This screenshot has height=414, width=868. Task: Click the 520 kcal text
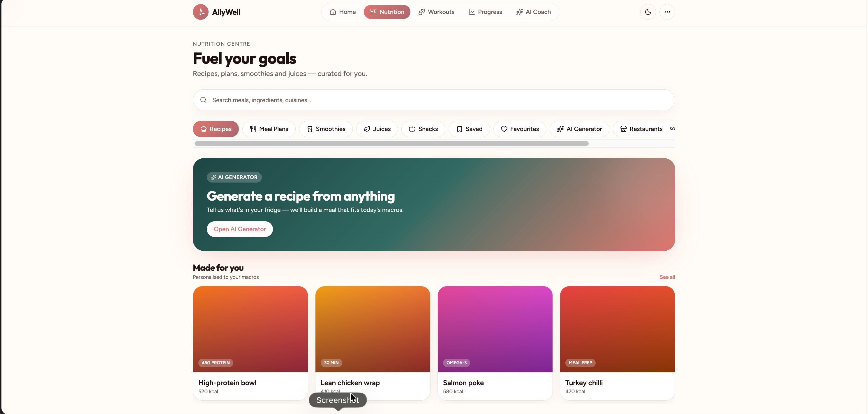click(x=208, y=391)
